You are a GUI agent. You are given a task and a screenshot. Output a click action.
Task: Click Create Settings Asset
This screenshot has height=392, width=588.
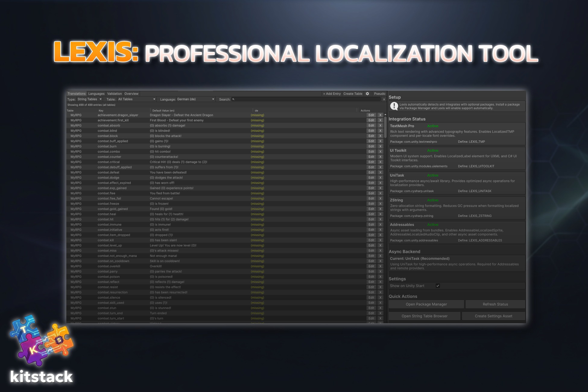(493, 316)
